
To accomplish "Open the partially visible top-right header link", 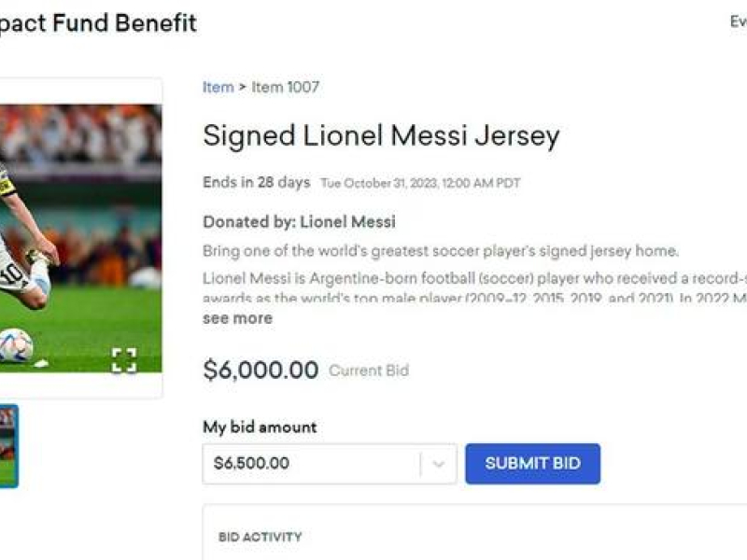I will (738, 22).
